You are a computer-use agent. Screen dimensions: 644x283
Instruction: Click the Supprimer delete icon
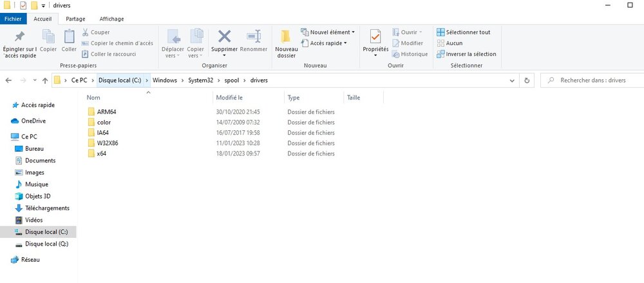224,38
